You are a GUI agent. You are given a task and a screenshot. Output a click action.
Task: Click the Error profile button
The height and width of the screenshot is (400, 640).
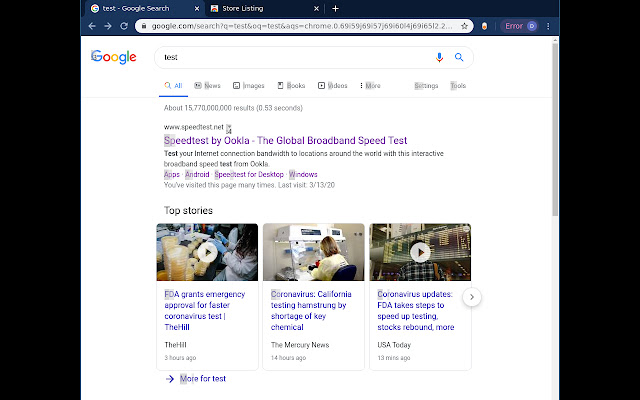[x=520, y=25]
